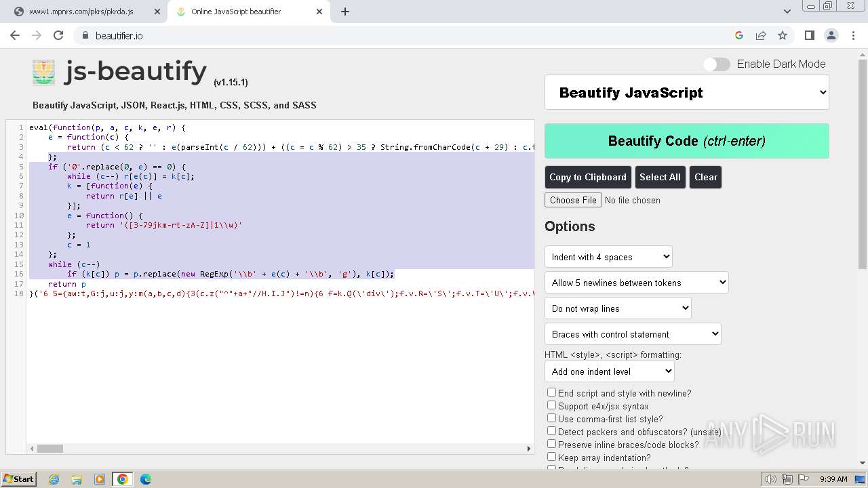Open Indent with 4 spaces dropdown

(x=608, y=257)
